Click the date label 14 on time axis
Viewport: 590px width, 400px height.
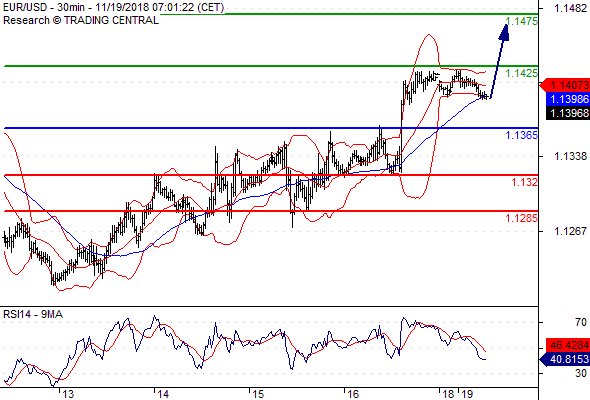pos(163,394)
